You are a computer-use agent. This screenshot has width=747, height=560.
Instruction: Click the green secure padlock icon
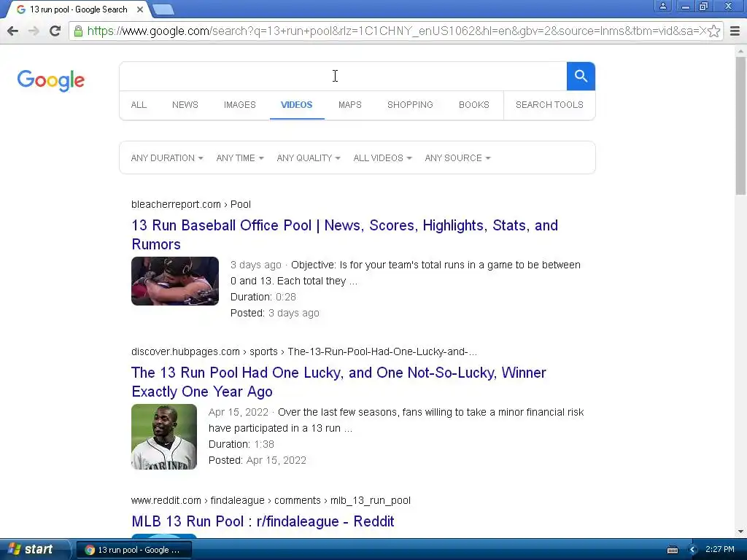pos(79,31)
